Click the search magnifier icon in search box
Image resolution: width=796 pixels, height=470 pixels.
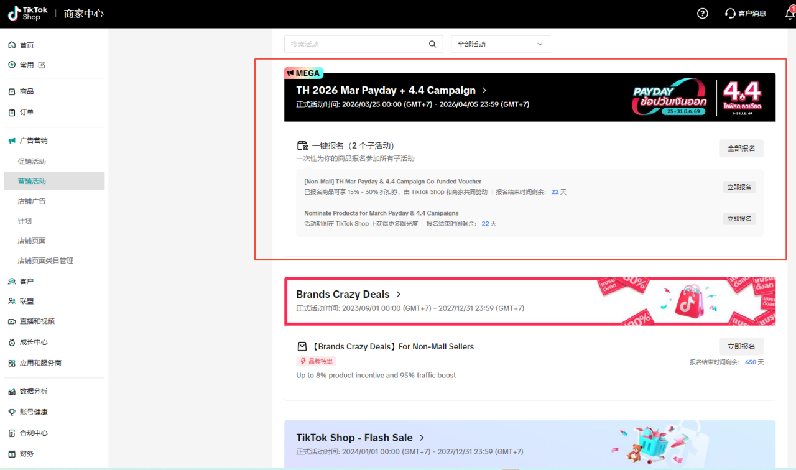[432, 44]
